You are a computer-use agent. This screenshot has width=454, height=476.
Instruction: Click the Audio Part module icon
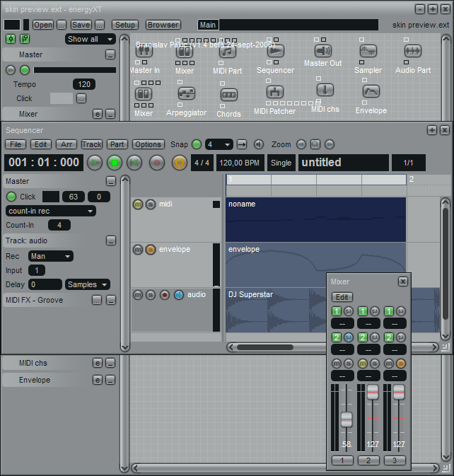[413, 51]
